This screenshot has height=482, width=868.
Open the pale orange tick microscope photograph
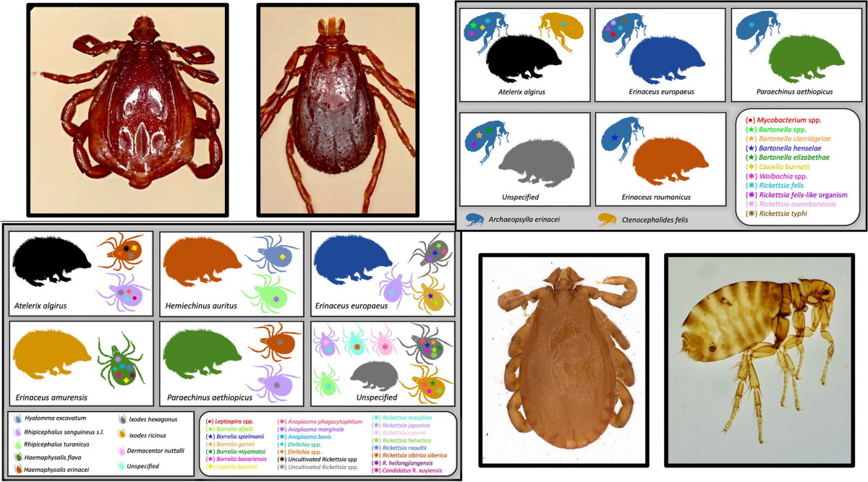[x=563, y=359]
